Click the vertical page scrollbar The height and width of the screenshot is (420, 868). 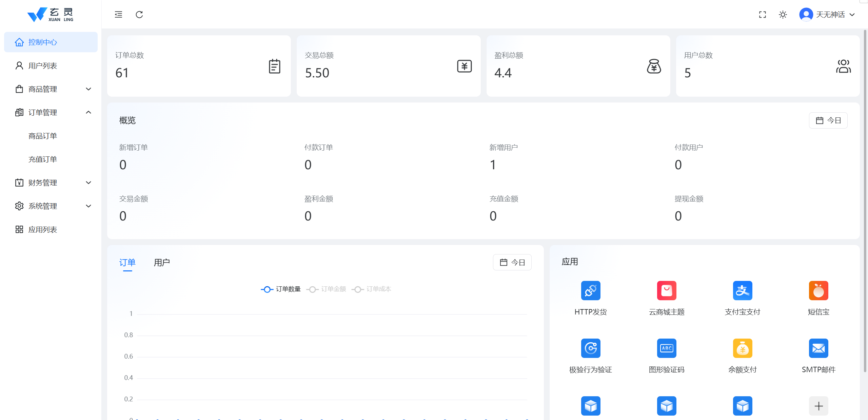point(865,200)
